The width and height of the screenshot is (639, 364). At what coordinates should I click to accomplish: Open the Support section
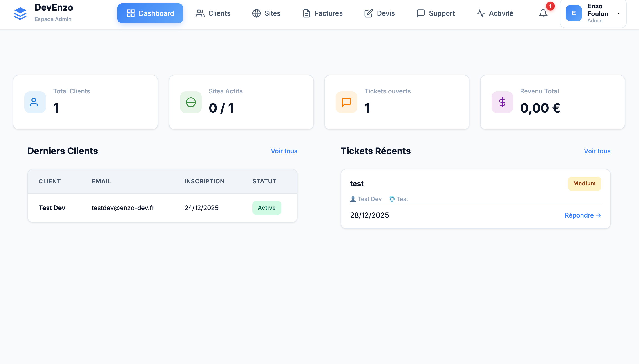point(436,13)
